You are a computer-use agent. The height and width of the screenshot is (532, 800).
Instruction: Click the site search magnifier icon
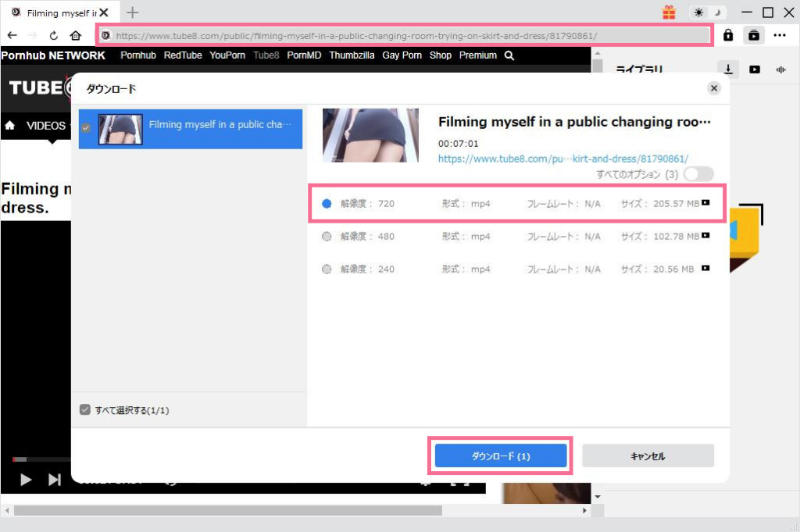coord(509,55)
